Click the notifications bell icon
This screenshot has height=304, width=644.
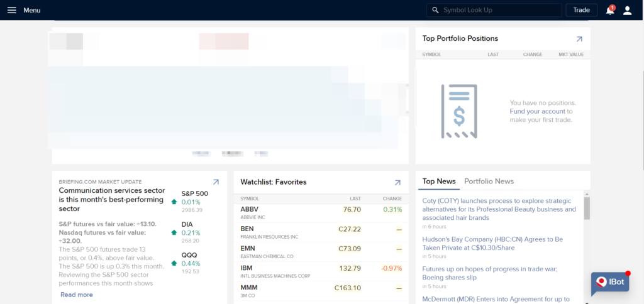(610, 10)
